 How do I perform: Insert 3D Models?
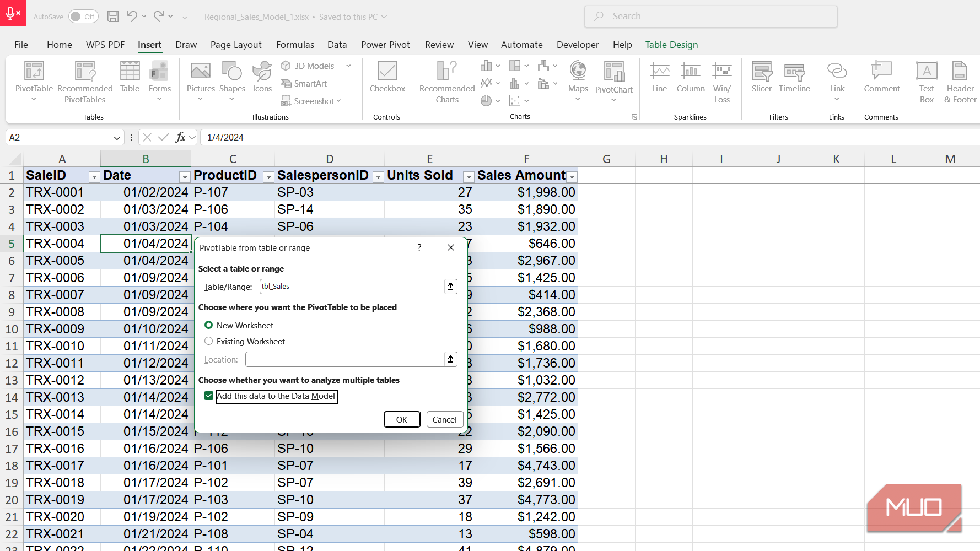click(308, 66)
